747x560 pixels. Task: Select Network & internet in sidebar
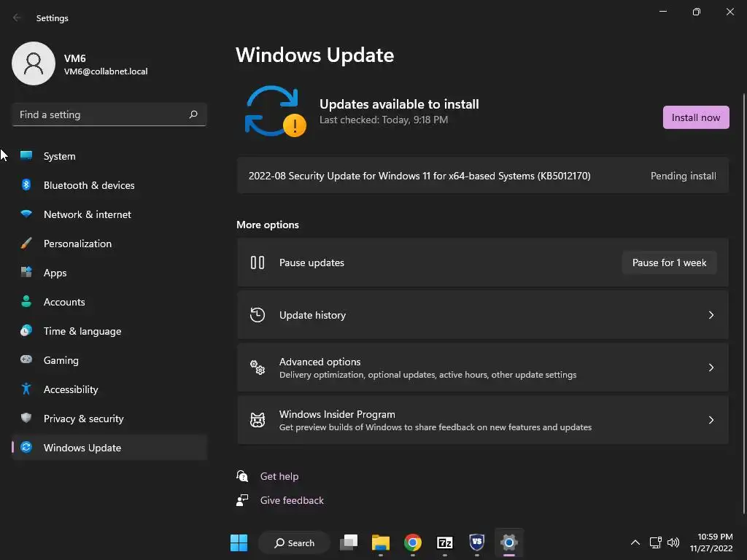click(x=109, y=214)
